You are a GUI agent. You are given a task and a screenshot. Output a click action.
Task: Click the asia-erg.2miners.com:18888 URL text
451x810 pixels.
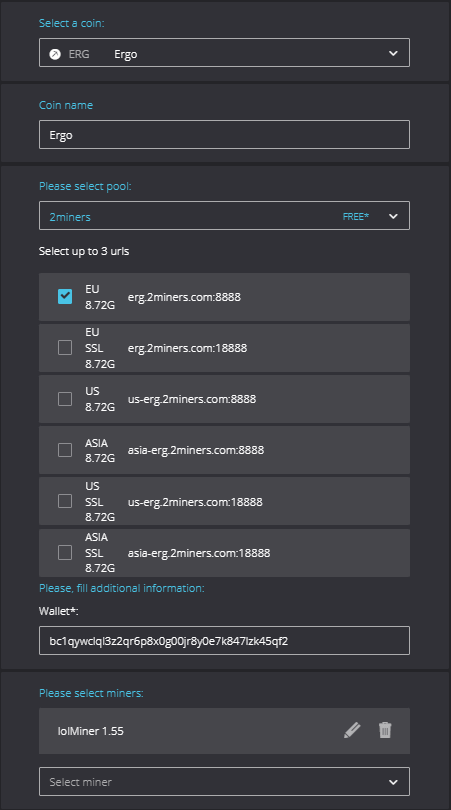(199, 553)
